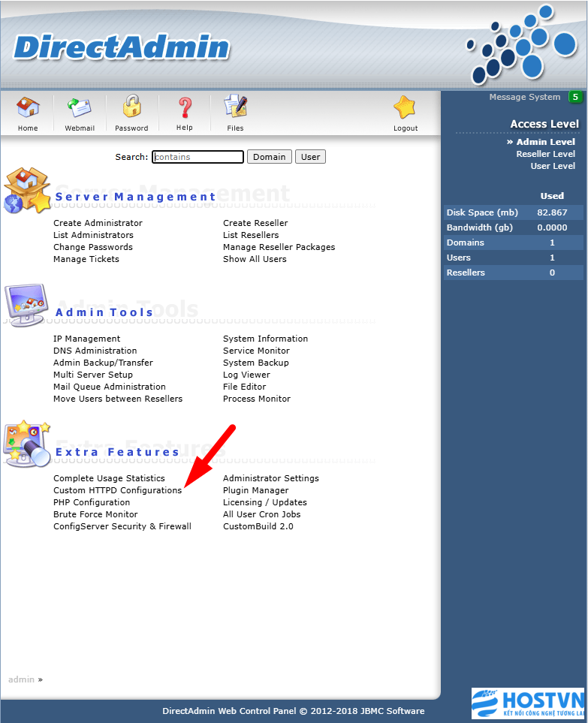
Task: Open Create Reseller
Action: [255, 223]
